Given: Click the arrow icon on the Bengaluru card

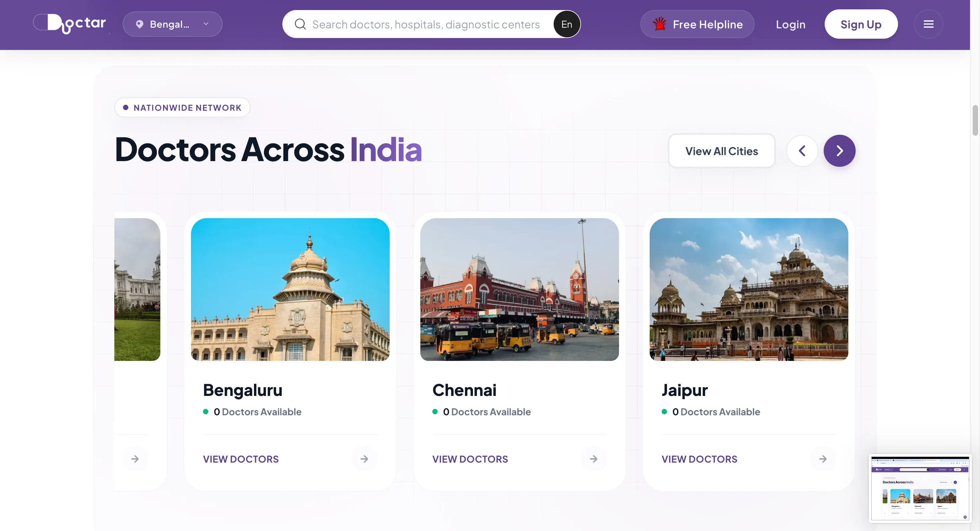Looking at the screenshot, I should click(364, 459).
